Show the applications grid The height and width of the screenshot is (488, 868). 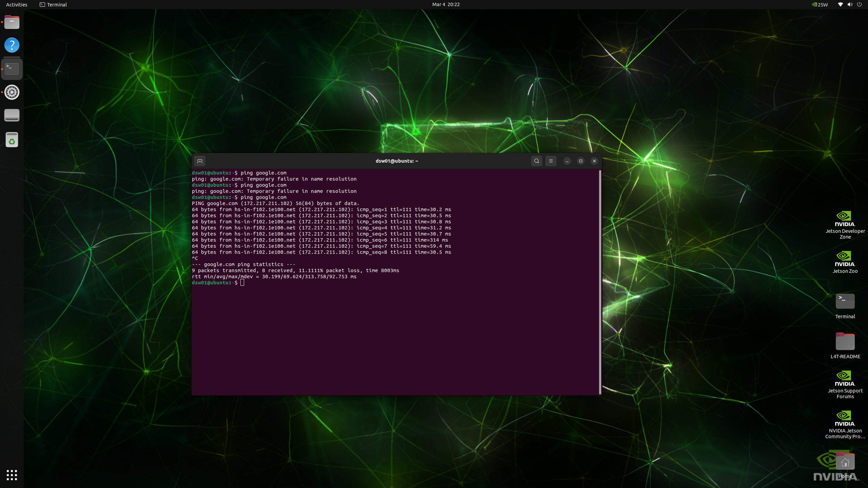click(12, 475)
